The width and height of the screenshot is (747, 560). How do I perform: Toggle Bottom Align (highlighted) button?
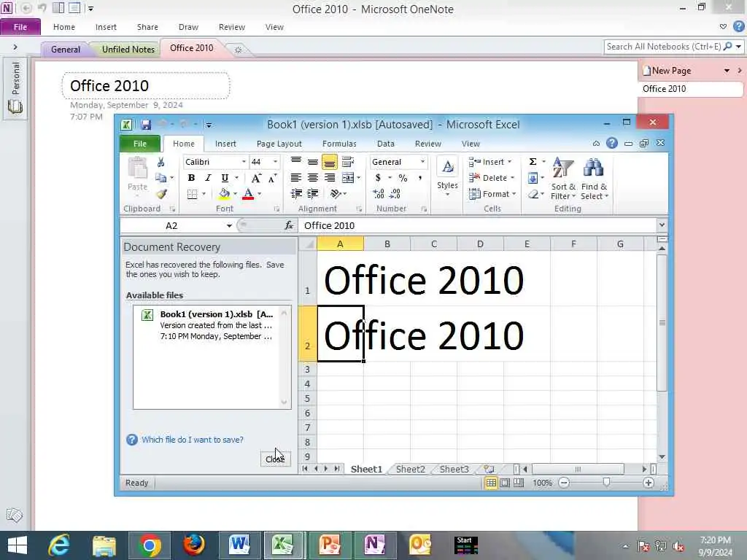pyautogui.click(x=329, y=162)
